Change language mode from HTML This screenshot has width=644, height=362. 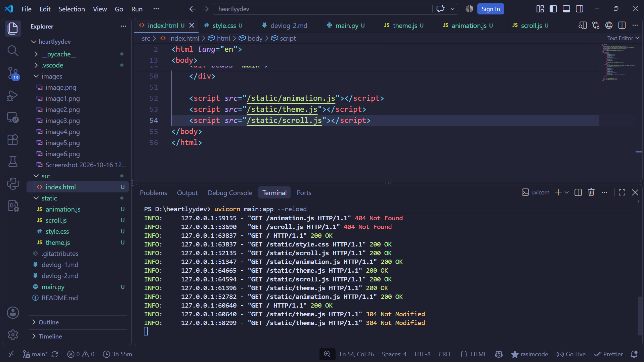click(x=478, y=354)
